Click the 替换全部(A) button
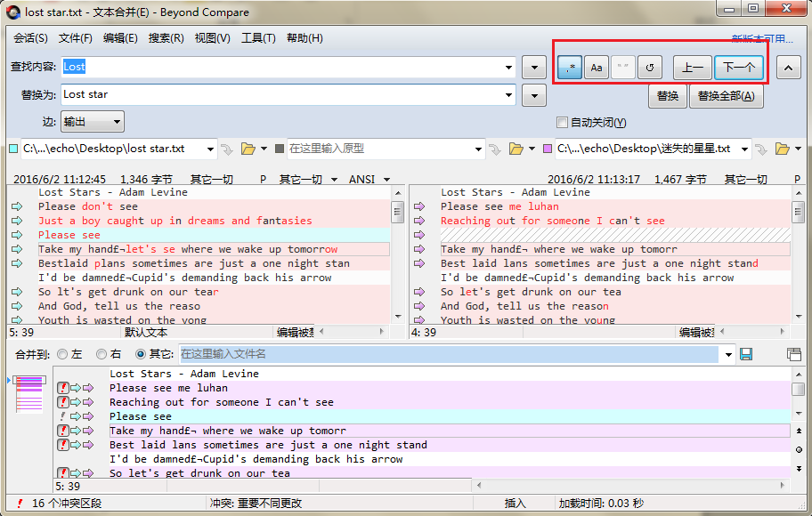This screenshot has width=812, height=516. (726, 96)
